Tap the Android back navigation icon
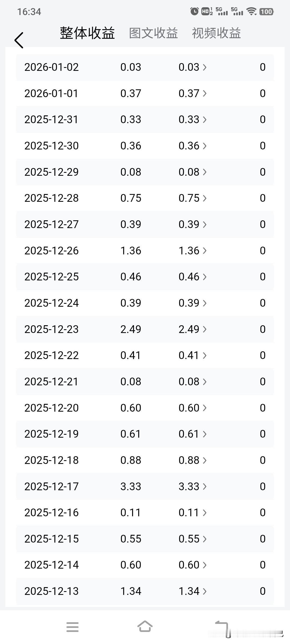Screen dimensions: 290x644 pos(222,627)
